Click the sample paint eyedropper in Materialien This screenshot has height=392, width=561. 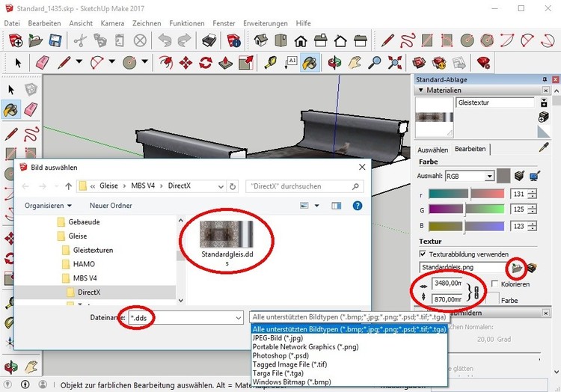[x=544, y=147]
